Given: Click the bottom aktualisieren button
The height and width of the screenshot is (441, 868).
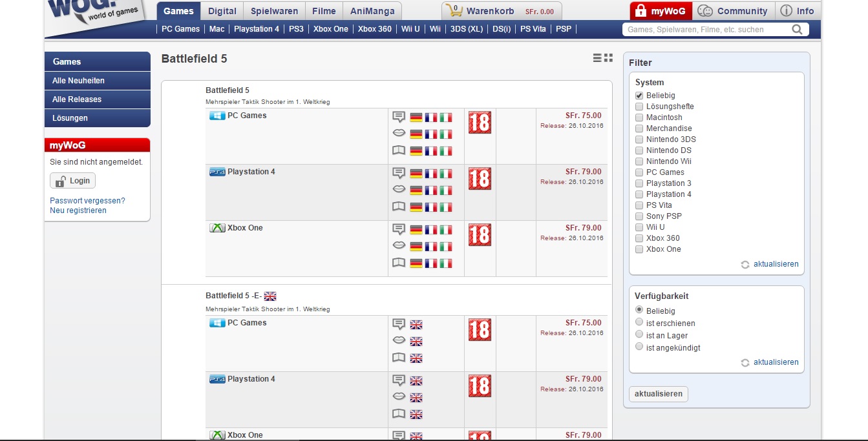Looking at the screenshot, I should coord(659,394).
